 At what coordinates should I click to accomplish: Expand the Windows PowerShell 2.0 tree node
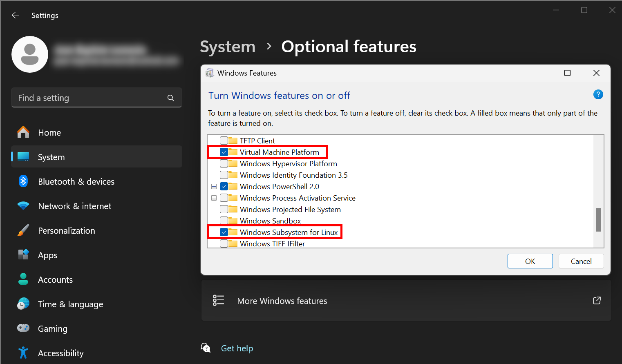pos(214,186)
